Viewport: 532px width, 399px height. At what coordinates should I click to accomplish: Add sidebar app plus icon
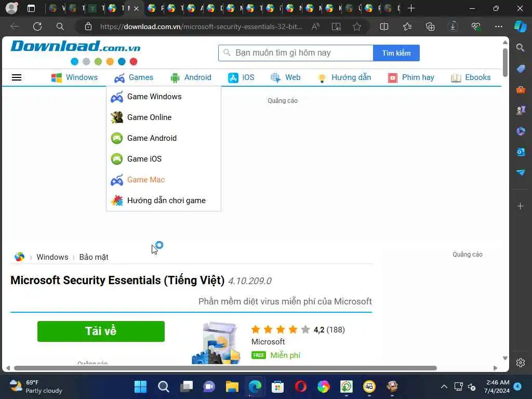521,206
